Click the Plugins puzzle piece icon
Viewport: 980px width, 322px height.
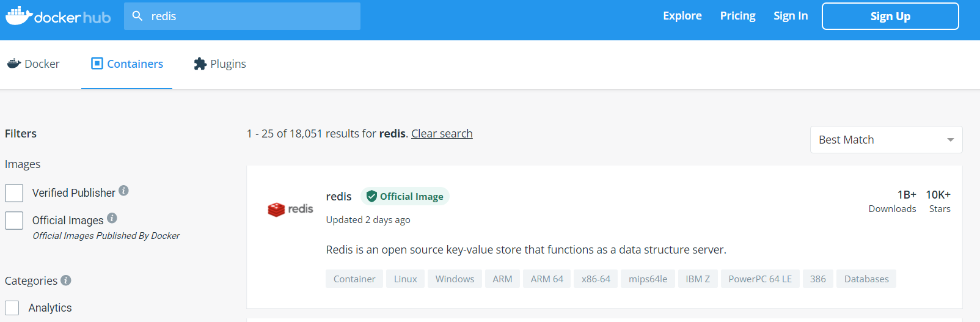200,64
